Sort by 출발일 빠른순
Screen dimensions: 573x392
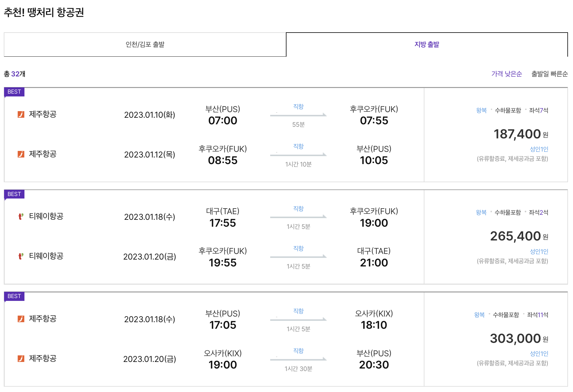coord(549,74)
